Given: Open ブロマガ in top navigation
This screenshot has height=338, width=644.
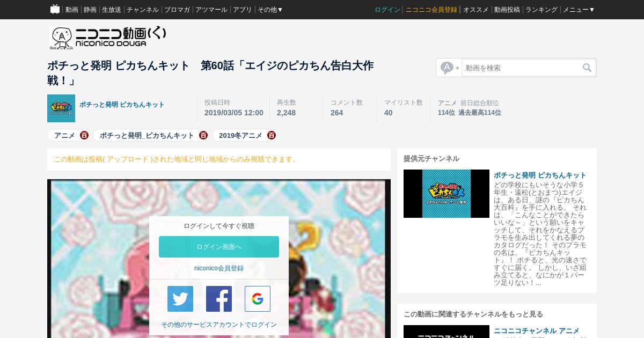Looking at the screenshot, I should (x=177, y=10).
